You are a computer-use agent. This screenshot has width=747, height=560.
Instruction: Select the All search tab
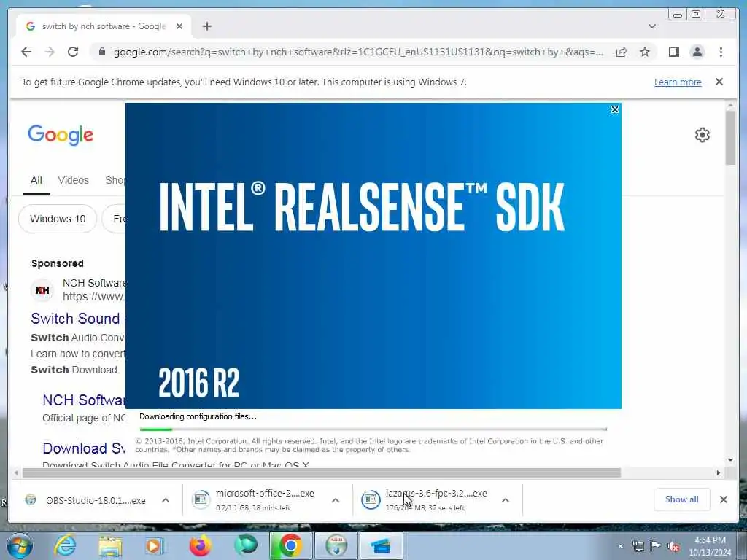click(36, 181)
